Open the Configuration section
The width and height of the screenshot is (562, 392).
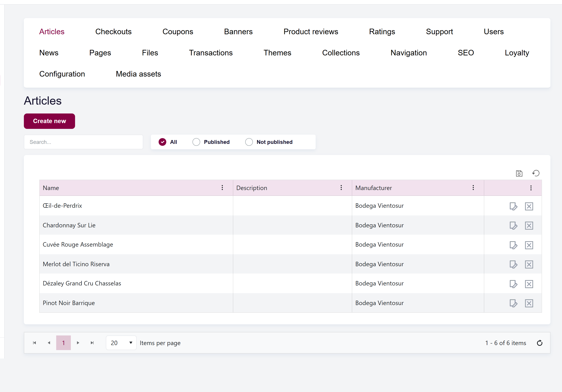click(x=62, y=74)
